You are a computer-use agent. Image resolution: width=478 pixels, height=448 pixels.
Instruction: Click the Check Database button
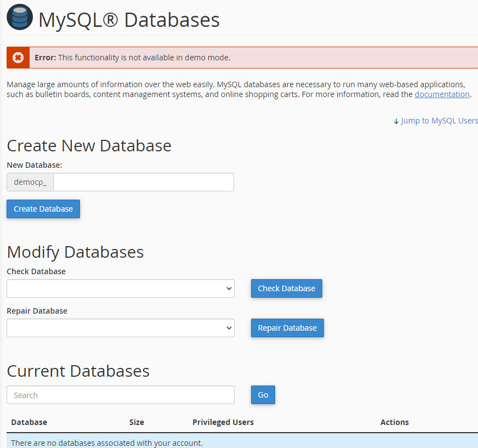tap(286, 288)
